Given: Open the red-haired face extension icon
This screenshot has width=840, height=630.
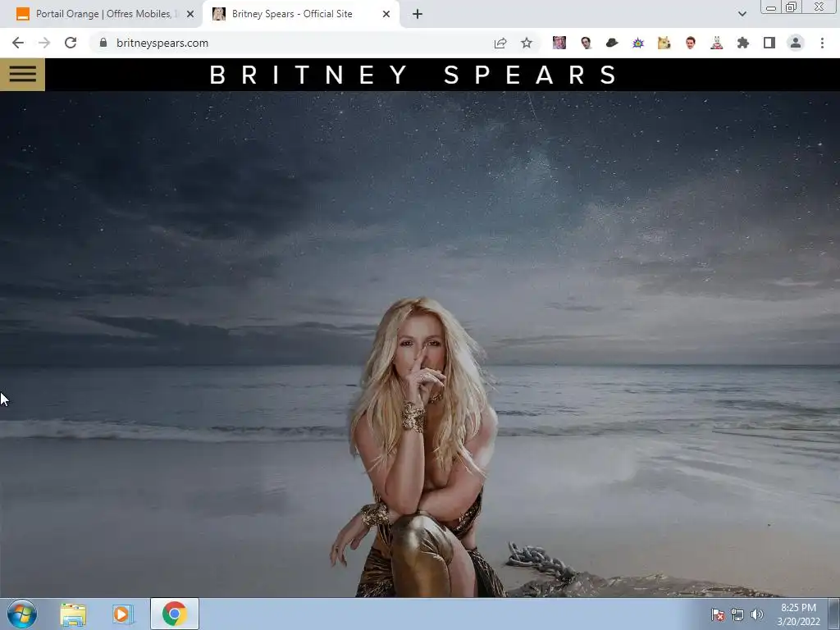Looking at the screenshot, I should click(x=691, y=43).
